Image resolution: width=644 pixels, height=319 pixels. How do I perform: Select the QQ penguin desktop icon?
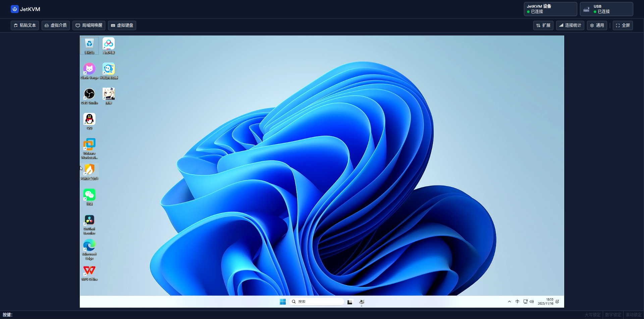tap(89, 121)
